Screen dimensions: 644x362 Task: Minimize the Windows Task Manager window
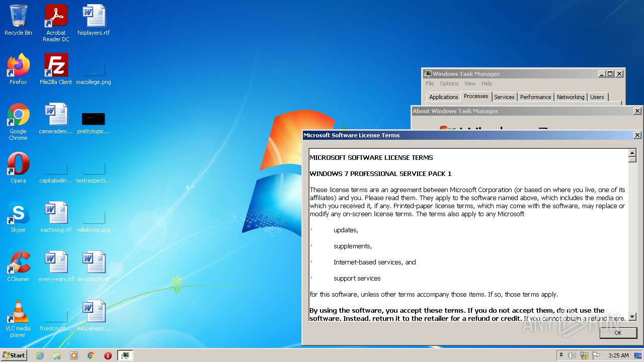click(x=602, y=74)
